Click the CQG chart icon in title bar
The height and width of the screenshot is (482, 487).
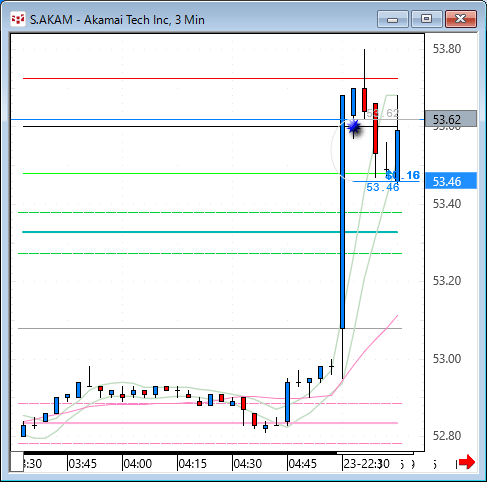pos(18,19)
